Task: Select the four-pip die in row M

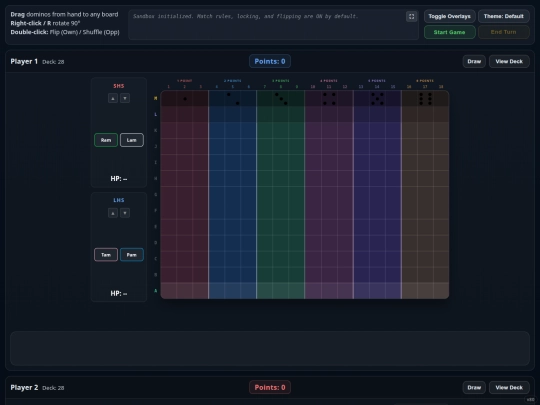Action: [329, 99]
